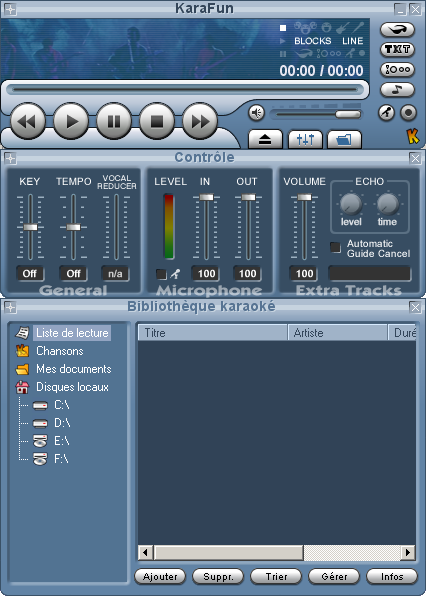Open the library folder icon

(344, 139)
